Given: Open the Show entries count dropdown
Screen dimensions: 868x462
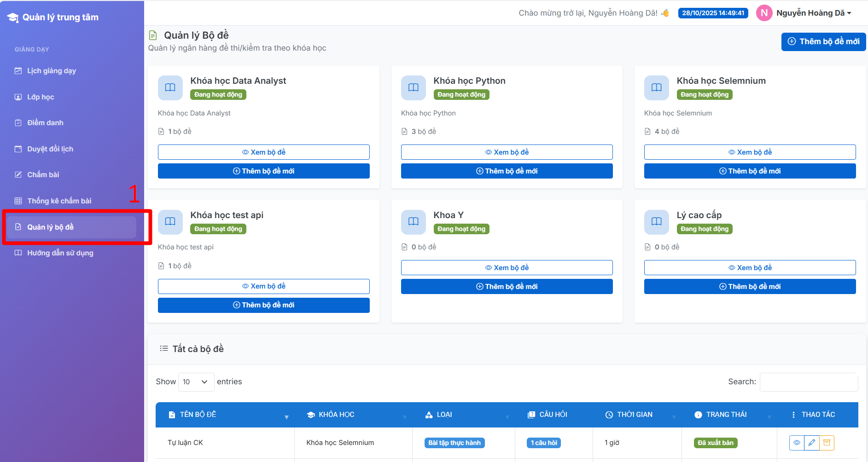Looking at the screenshot, I should [196, 382].
